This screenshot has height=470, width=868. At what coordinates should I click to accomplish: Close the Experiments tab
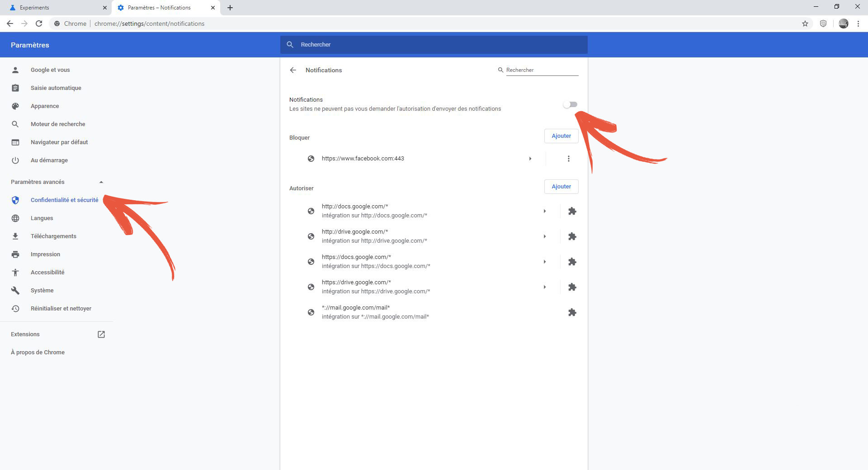pos(105,8)
